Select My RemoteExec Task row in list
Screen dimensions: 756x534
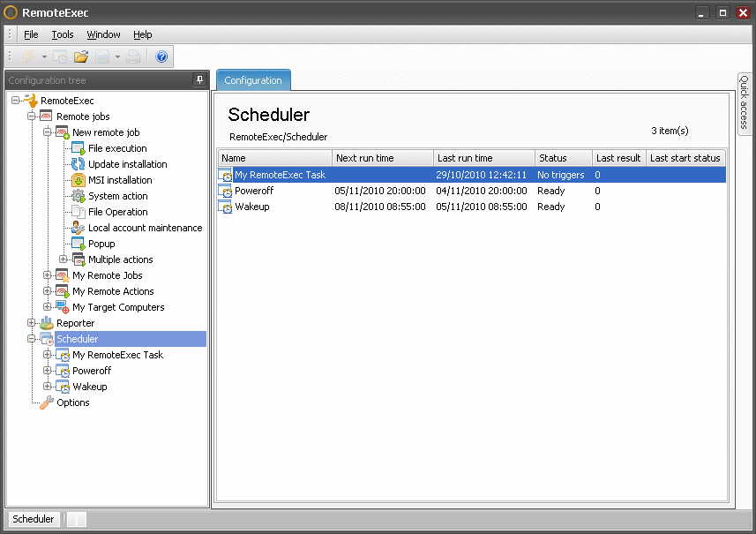pyautogui.click(x=472, y=175)
